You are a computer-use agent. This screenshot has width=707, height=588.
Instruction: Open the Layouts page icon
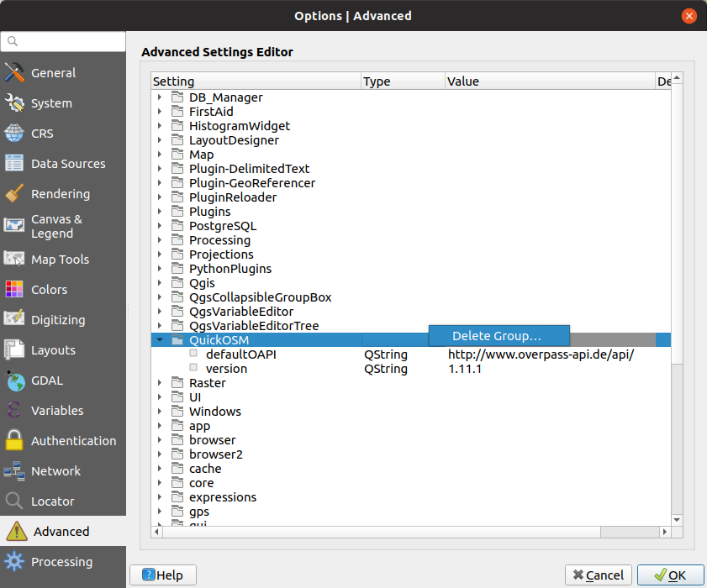tap(14, 349)
